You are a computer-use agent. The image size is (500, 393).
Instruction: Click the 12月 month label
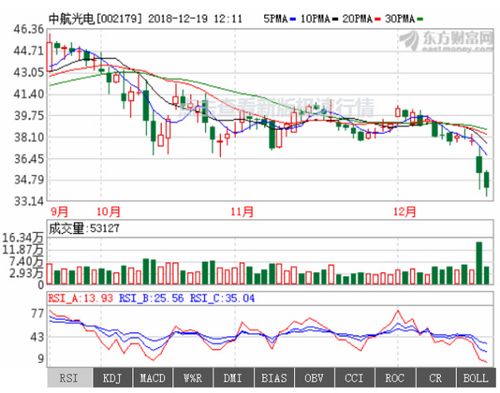405,211
